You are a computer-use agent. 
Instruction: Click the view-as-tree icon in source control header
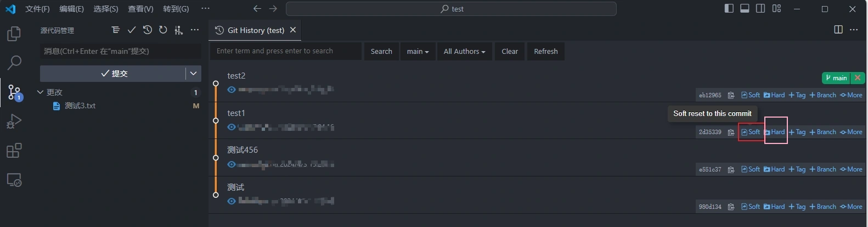[115, 30]
